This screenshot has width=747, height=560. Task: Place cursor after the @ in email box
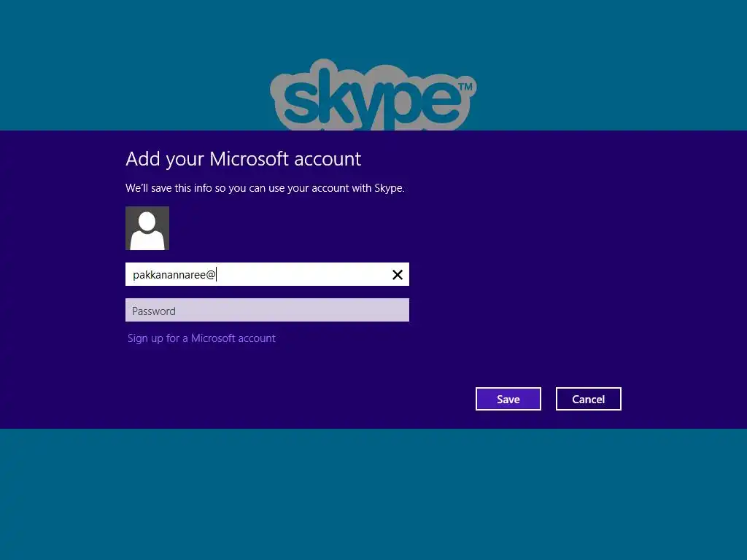click(217, 275)
